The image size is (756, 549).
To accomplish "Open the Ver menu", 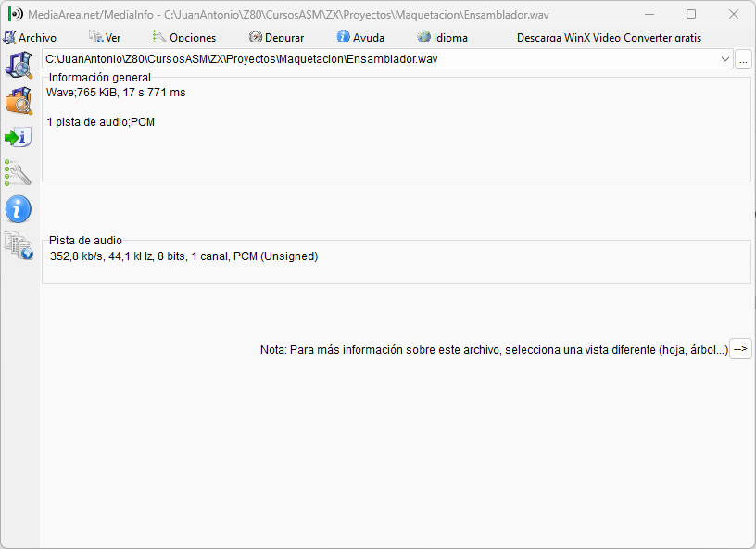I will (106, 38).
